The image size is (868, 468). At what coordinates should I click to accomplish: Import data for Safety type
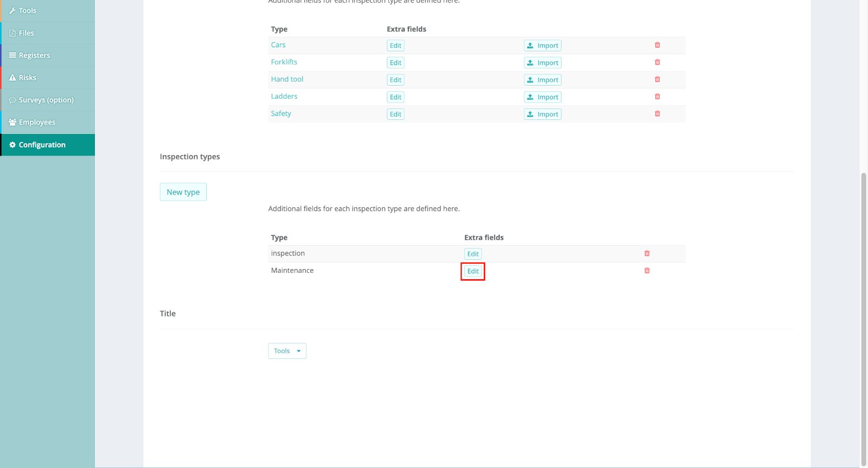[x=542, y=114]
